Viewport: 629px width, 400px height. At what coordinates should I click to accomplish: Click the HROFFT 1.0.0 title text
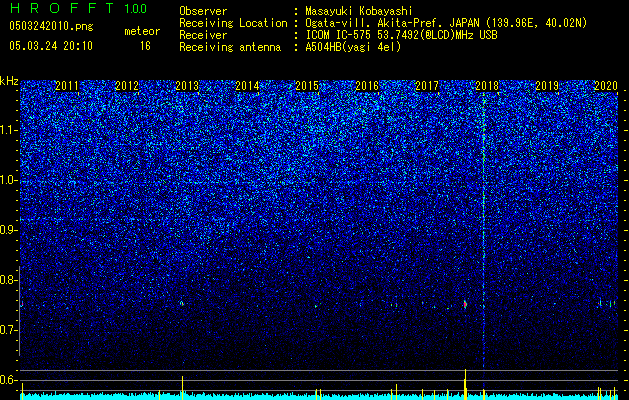[x=79, y=8]
